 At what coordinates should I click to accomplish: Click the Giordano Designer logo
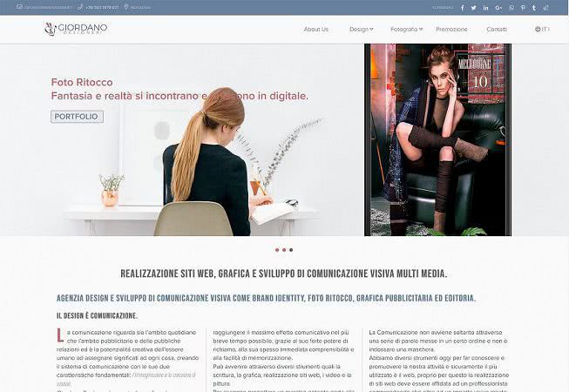pyautogui.click(x=76, y=30)
